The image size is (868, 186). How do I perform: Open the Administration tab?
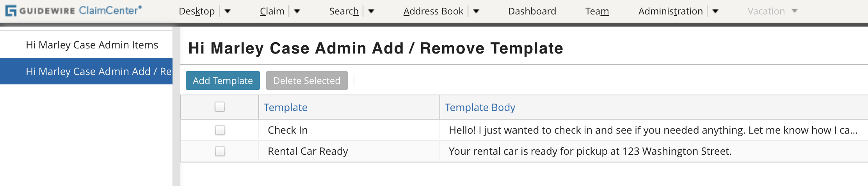[670, 11]
